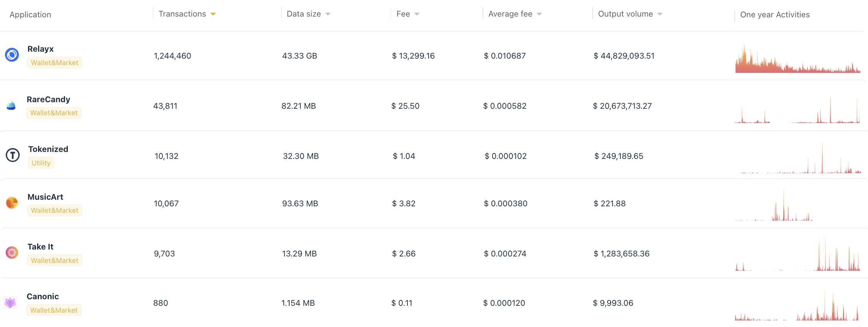This screenshot has width=868, height=327.
Task: Click fee value $ 1.04
Action: (404, 156)
